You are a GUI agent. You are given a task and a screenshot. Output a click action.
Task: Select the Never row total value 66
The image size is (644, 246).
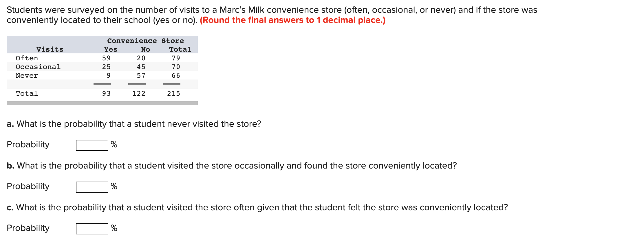point(176,75)
